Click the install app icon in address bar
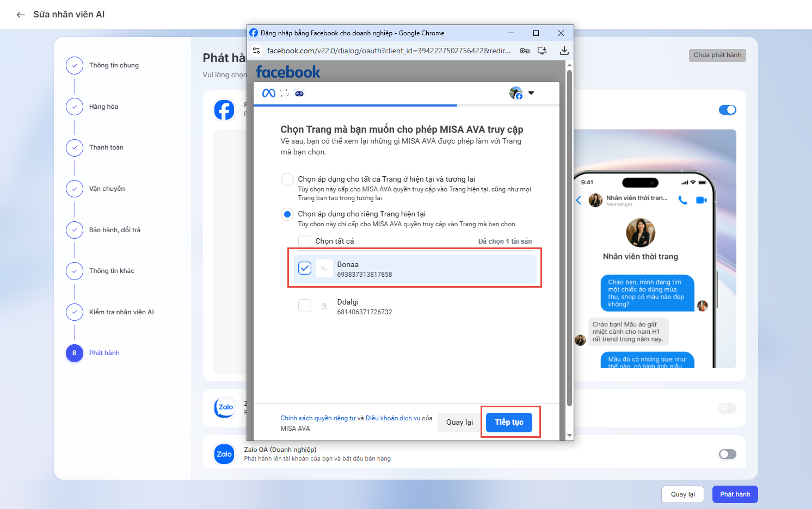812x509 pixels. [542, 51]
